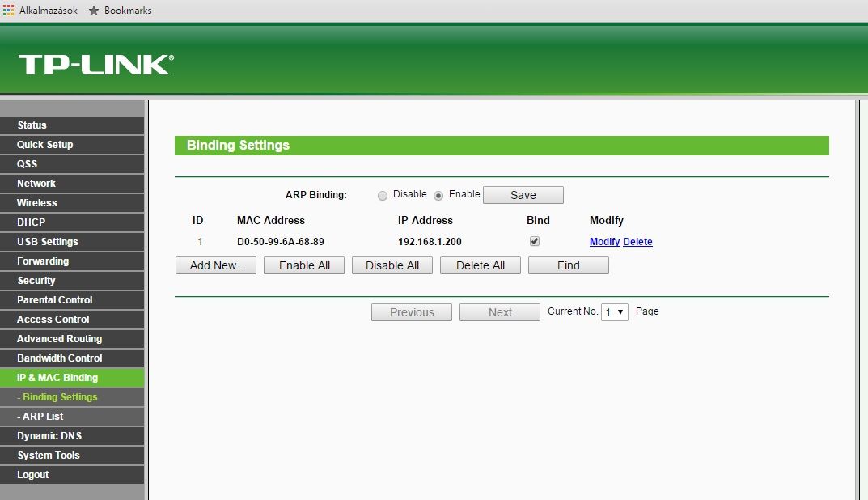Open System Tools menu
Image resolution: width=868 pixels, height=500 pixels.
[x=72, y=455]
